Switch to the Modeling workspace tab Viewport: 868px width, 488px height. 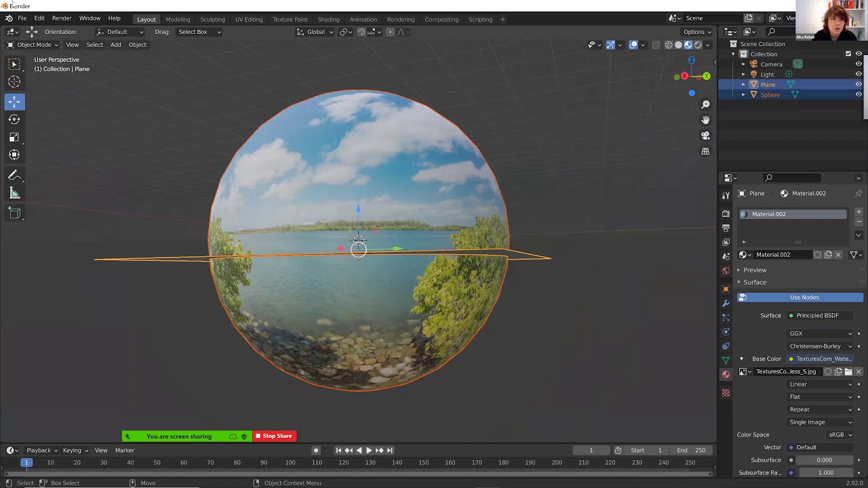pos(178,19)
